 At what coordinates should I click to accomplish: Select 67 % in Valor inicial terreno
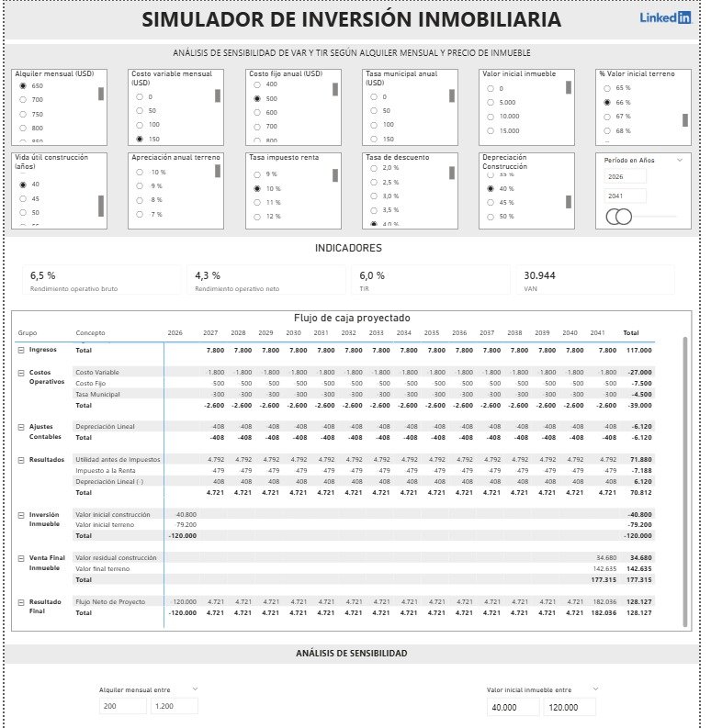607,117
